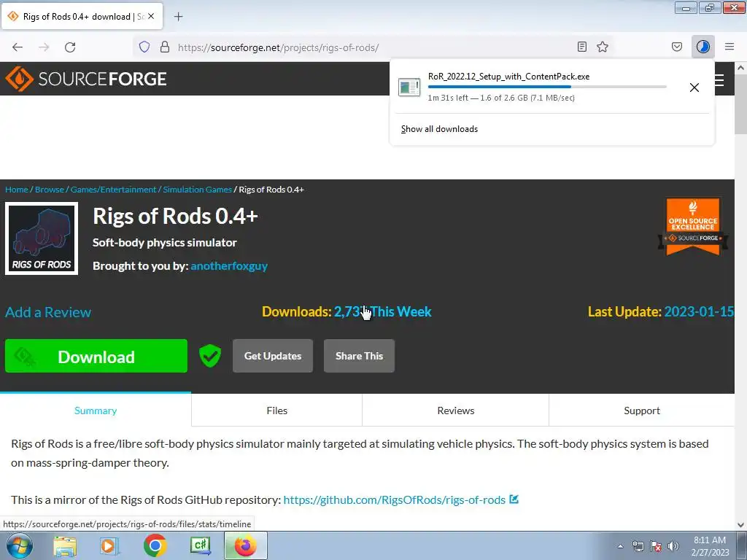Image resolution: width=747 pixels, height=560 pixels.
Task: Open the Windows Start menu
Action: [x=20, y=545]
